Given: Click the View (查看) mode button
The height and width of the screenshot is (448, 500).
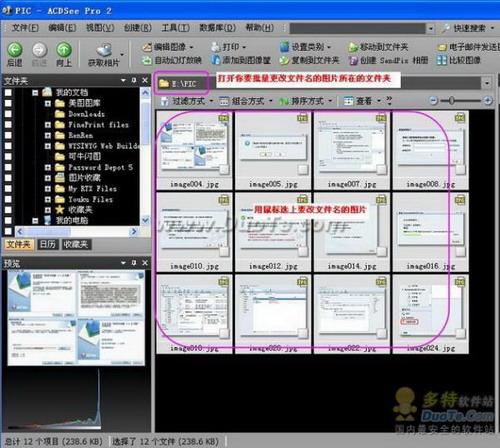Looking at the screenshot, I should (x=362, y=101).
